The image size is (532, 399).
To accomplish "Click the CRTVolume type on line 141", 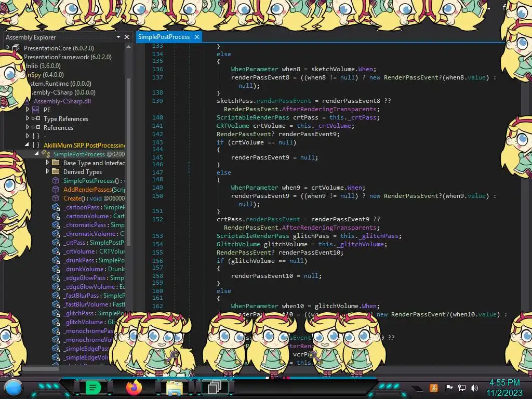I will pyautogui.click(x=233, y=126).
